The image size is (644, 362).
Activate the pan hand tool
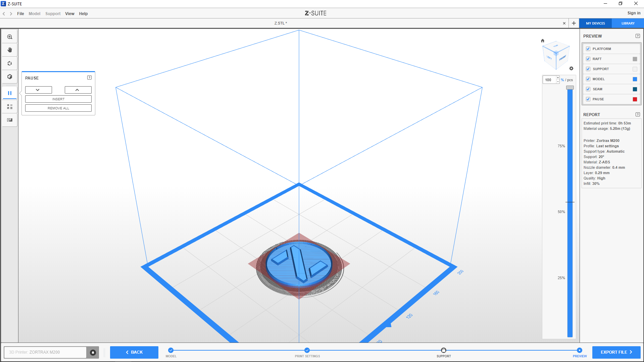tap(10, 50)
